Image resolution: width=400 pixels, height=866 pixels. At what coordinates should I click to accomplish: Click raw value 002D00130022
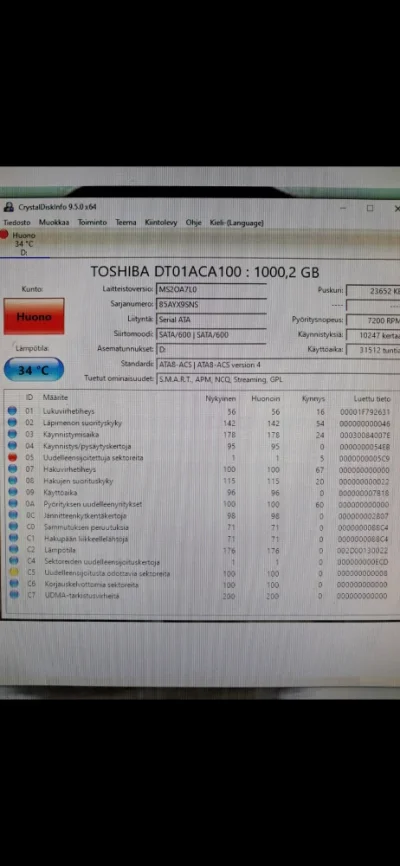click(x=363, y=551)
